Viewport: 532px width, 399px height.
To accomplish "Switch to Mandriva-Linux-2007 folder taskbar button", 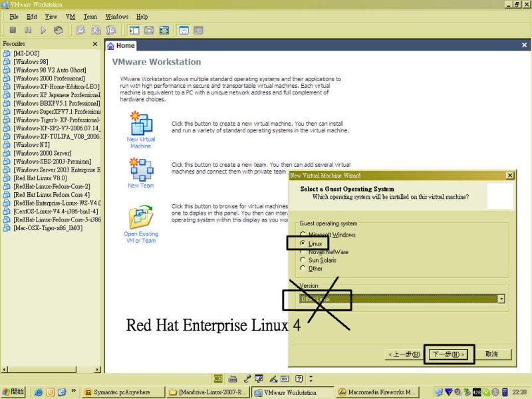I will tap(208, 392).
